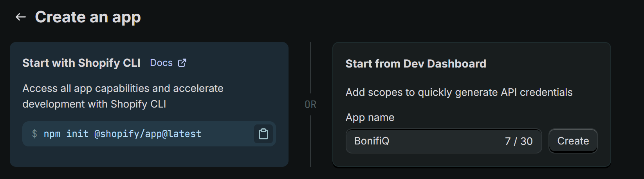The width and height of the screenshot is (644, 179).
Task: Click the vertical divider line above OR
Action: [x=310, y=68]
